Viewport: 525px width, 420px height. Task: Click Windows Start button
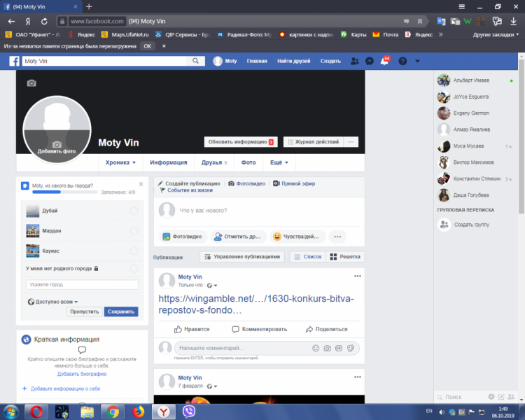(11, 412)
